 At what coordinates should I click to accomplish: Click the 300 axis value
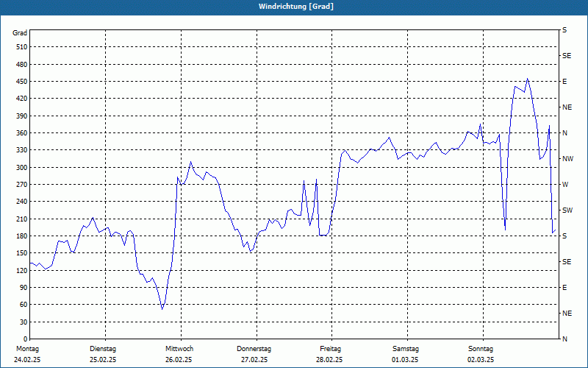click(x=22, y=167)
